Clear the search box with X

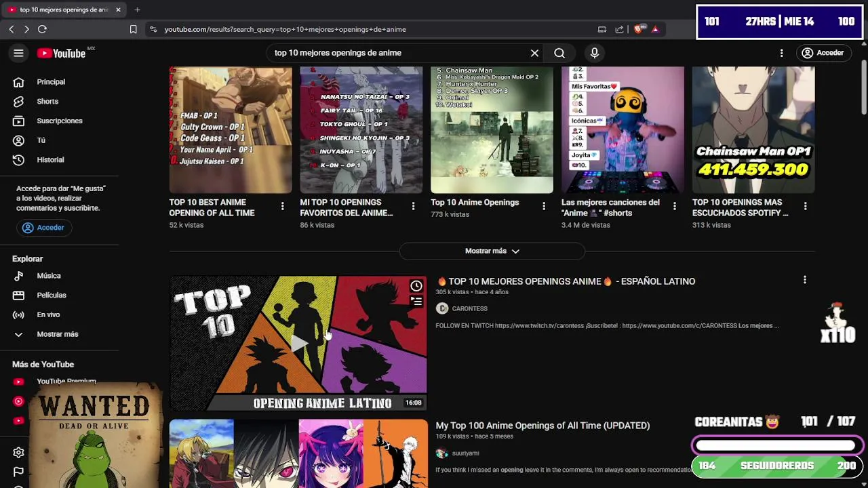(534, 53)
